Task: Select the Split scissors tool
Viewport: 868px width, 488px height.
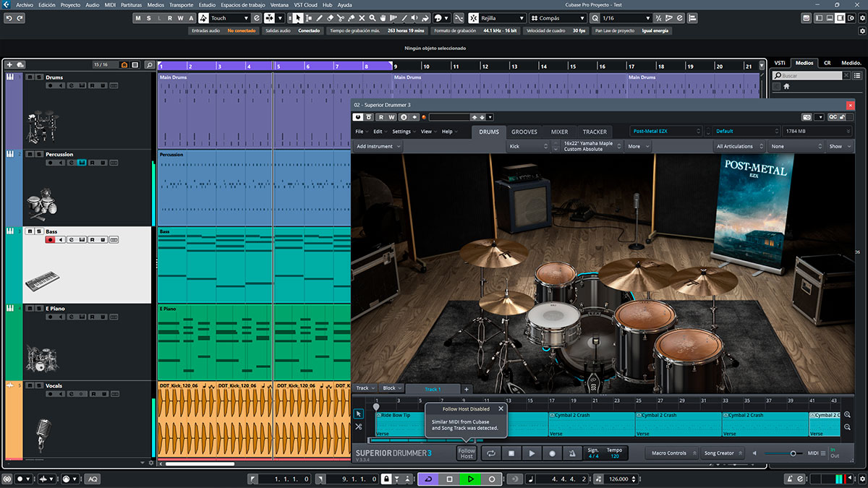Action: 341,18
